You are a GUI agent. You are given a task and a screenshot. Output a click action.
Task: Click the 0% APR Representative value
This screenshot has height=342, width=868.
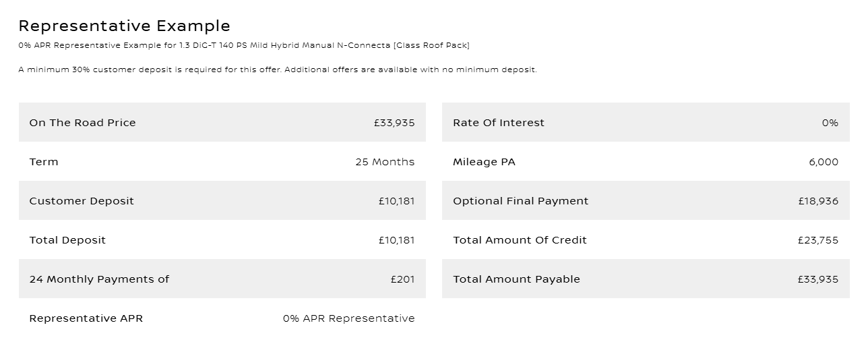(x=348, y=318)
